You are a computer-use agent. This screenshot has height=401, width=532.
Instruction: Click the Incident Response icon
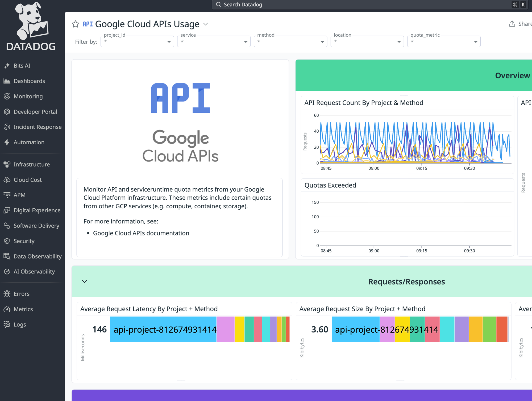click(7, 127)
